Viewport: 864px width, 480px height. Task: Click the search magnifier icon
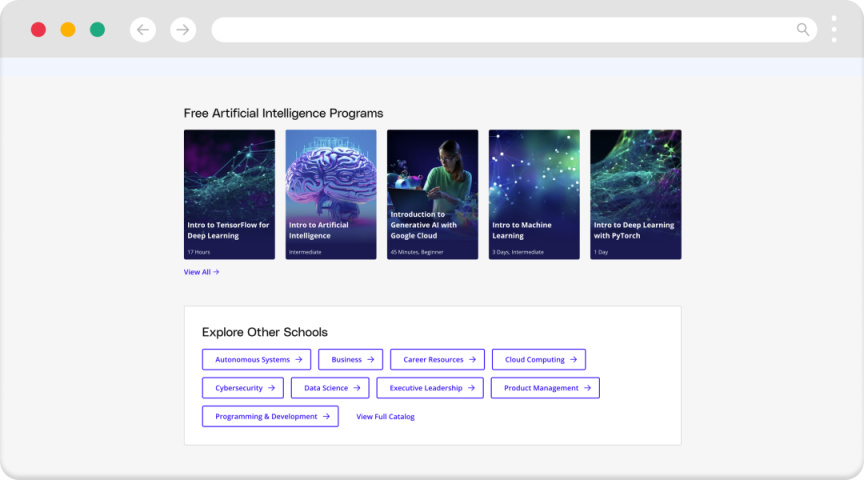[803, 30]
